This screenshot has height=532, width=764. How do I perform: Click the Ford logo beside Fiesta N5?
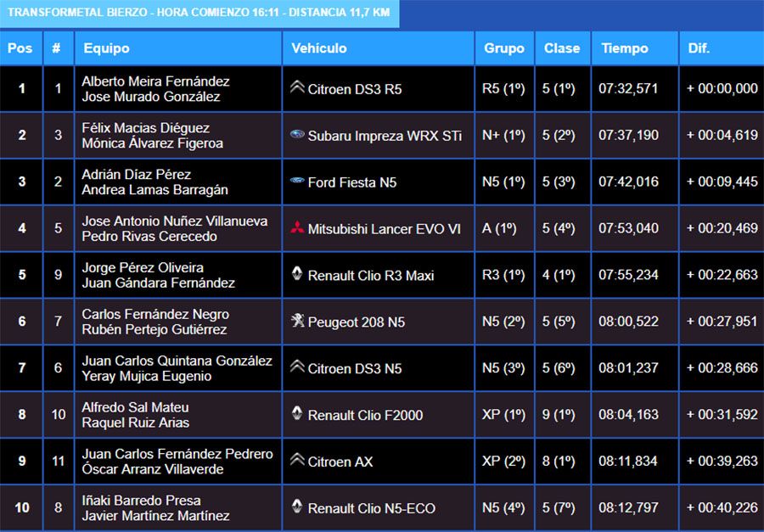coord(297,181)
